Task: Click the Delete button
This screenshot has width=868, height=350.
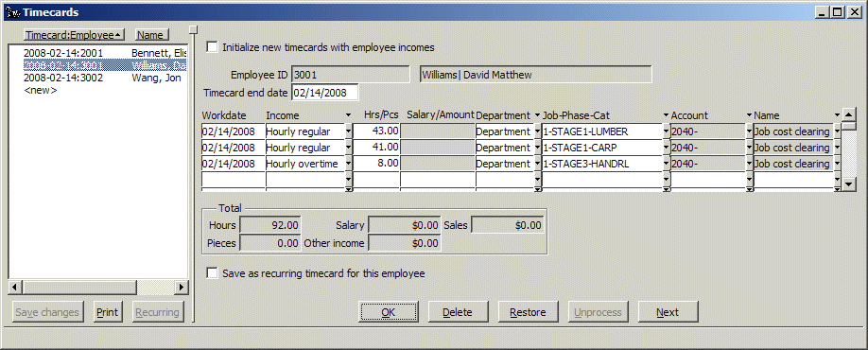Action: (458, 312)
